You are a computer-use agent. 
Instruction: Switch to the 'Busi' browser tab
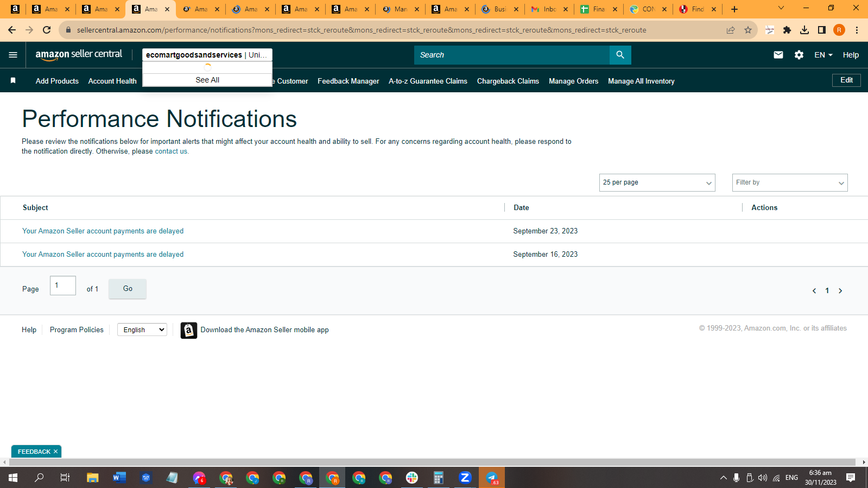coord(500,9)
